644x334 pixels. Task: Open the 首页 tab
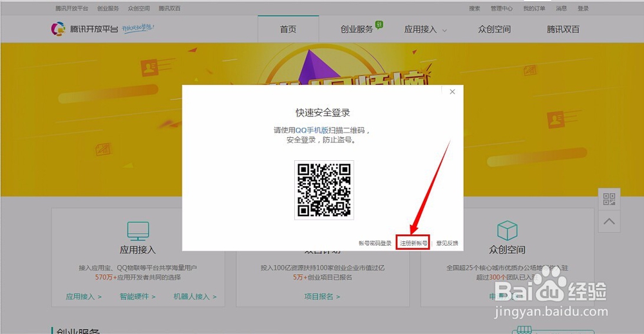[288, 29]
